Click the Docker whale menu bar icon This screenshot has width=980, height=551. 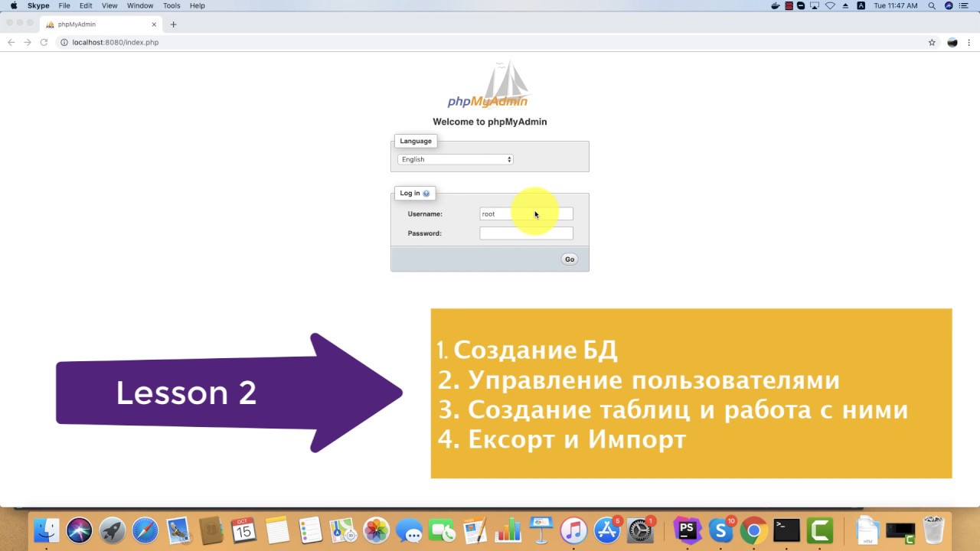[x=776, y=5]
